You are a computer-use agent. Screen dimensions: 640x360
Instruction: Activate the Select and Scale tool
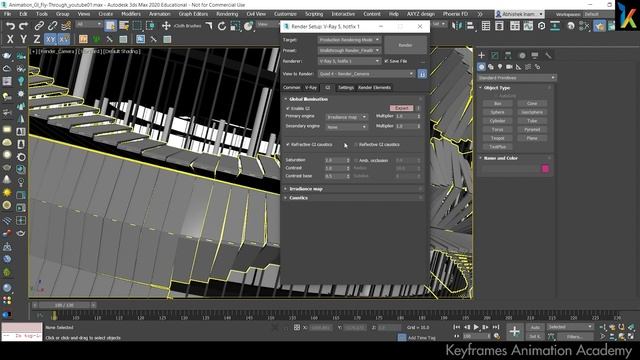[x=235, y=26]
